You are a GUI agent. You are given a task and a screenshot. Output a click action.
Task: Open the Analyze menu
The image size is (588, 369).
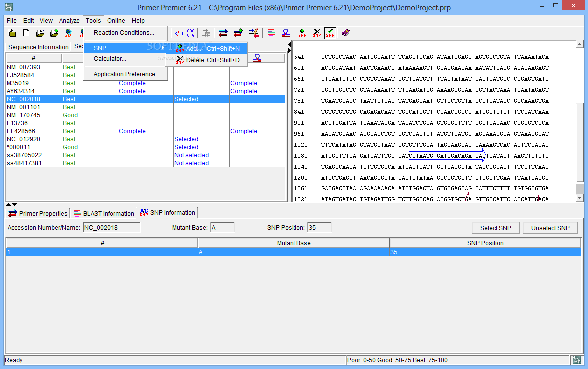69,21
